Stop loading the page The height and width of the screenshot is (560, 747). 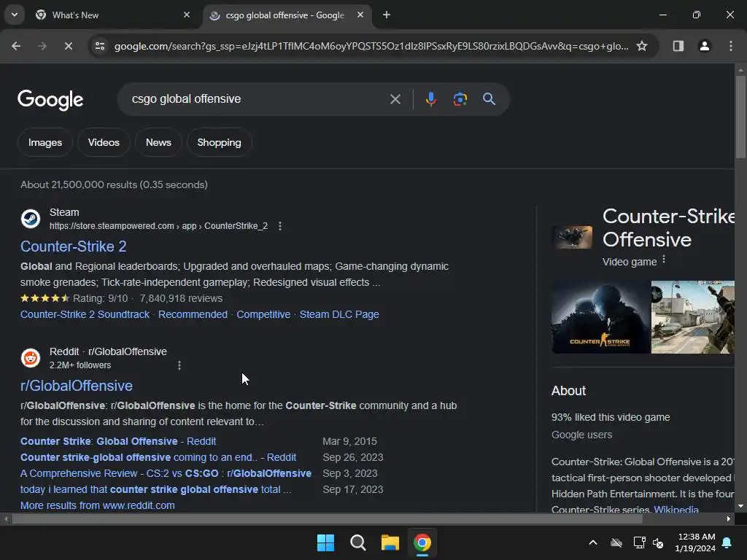click(x=68, y=46)
